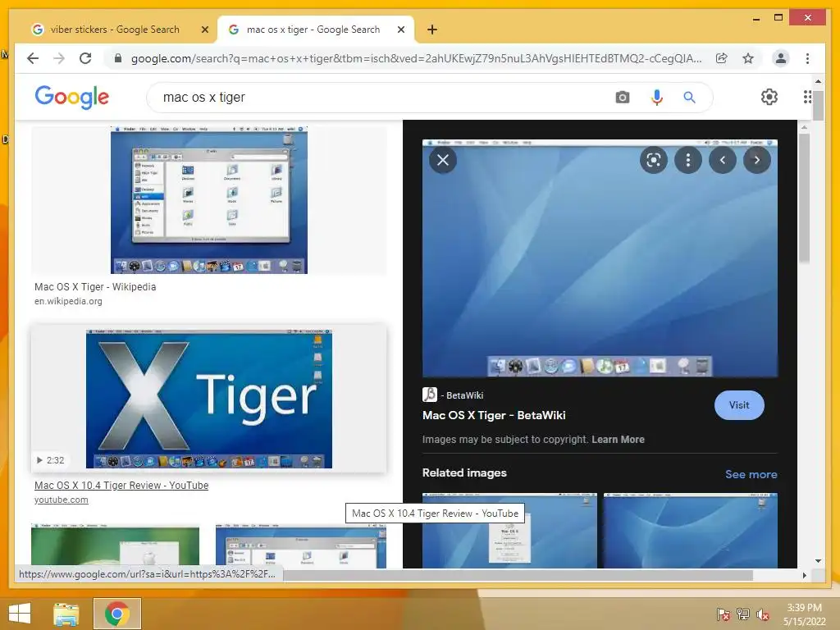Click the horizontal scrollbar right arrow
Image resolution: width=840 pixels, height=630 pixels.
pyautogui.click(x=804, y=575)
